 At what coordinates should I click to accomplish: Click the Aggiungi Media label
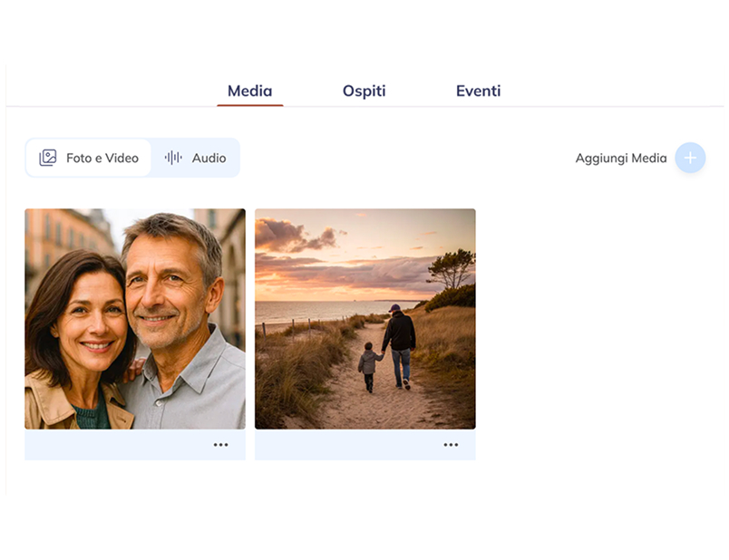(x=620, y=158)
